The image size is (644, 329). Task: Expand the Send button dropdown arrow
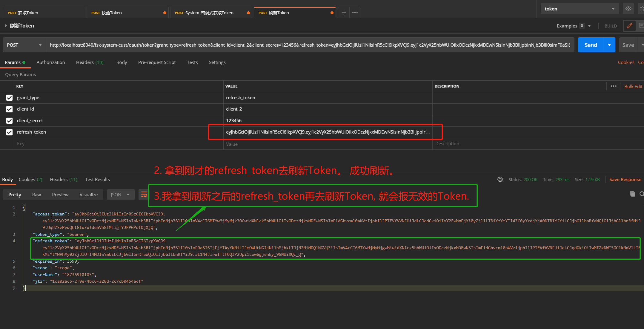click(609, 45)
